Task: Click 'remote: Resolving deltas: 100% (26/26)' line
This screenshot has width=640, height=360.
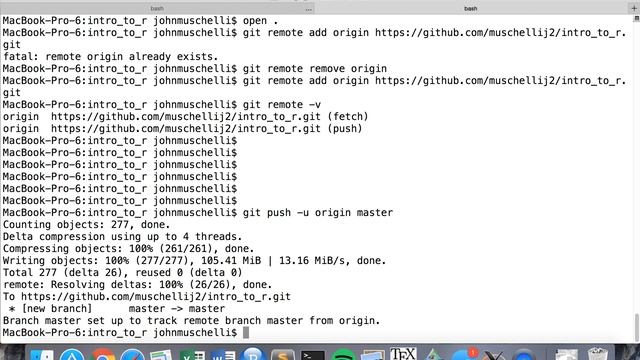Action: pyautogui.click(x=138, y=284)
